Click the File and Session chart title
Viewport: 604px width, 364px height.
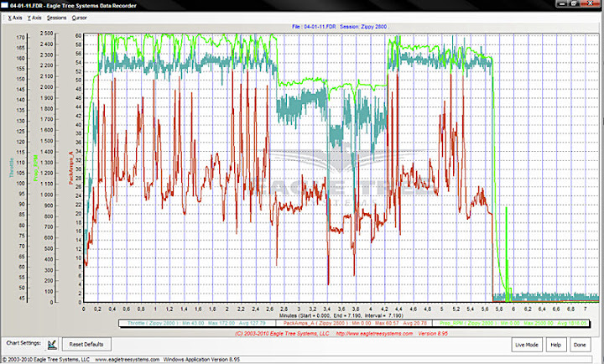340,27
